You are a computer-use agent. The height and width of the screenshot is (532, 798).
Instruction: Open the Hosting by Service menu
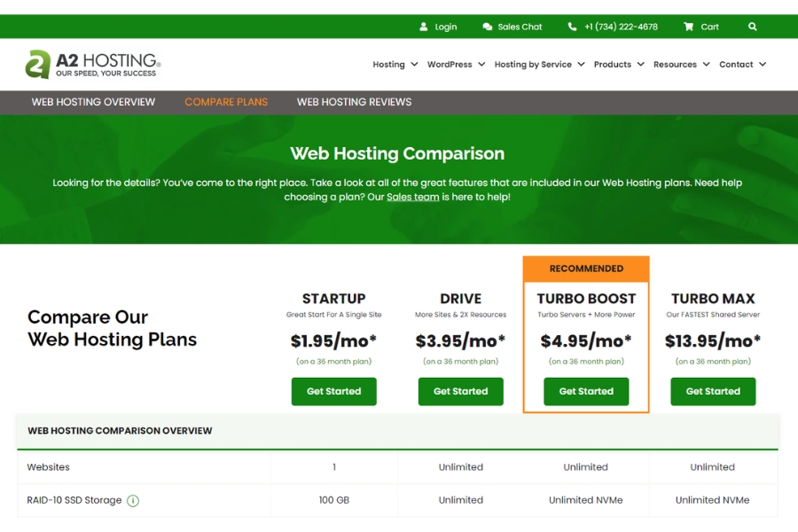pyautogui.click(x=533, y=64)
